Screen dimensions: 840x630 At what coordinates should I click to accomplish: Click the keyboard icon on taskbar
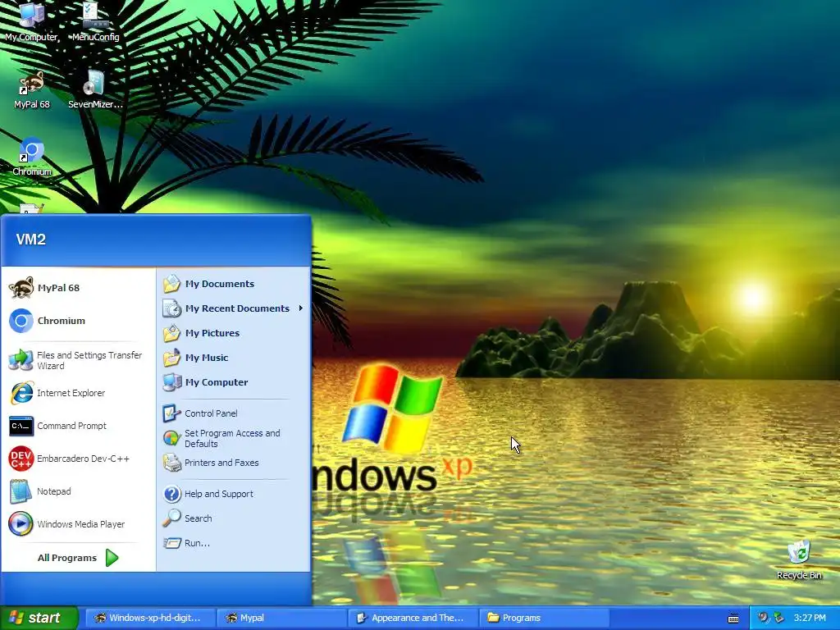[x=733, y=619]
